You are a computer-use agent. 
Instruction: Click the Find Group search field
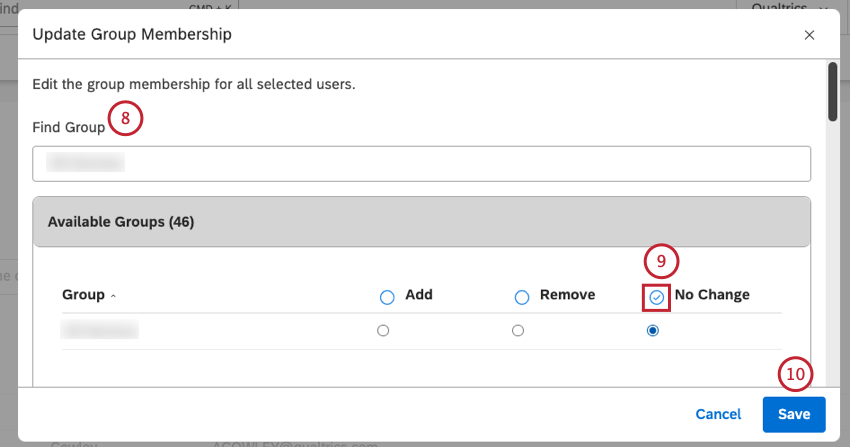pyautogui.click(x=421, y=163)
